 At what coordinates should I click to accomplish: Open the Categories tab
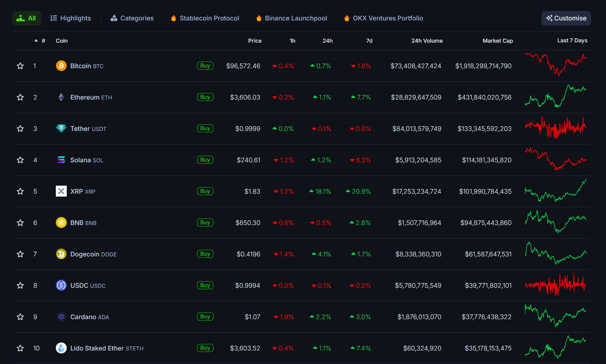[132, 18]
